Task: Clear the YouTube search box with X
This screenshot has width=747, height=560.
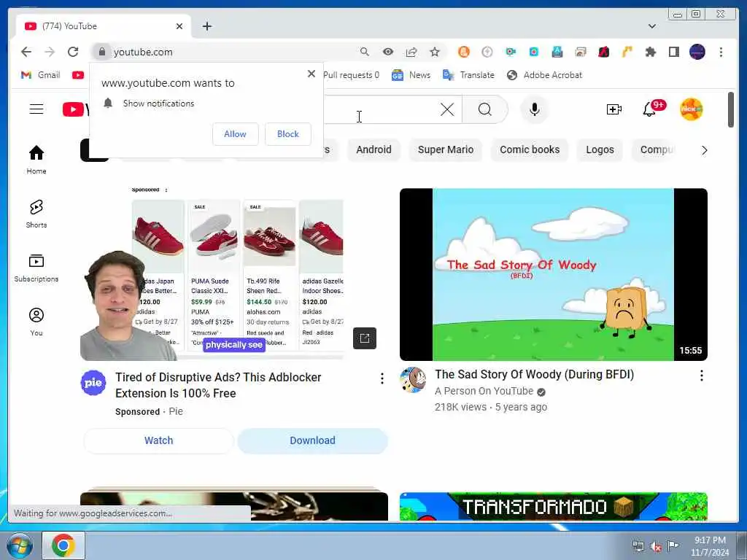Action: (447, 109)
